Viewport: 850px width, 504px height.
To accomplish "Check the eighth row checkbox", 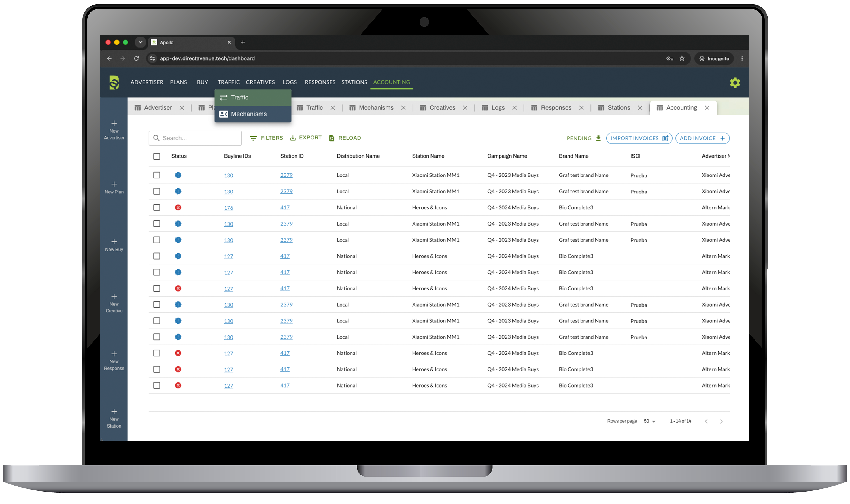I will point(157,288).
